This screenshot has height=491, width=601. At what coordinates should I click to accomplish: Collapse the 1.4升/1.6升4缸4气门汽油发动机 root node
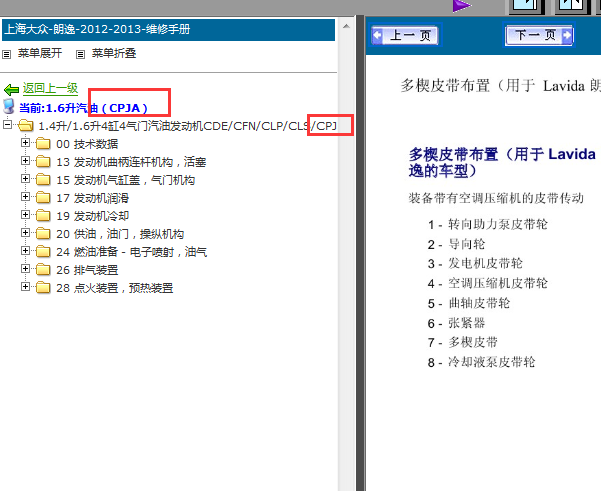(7, 124)
